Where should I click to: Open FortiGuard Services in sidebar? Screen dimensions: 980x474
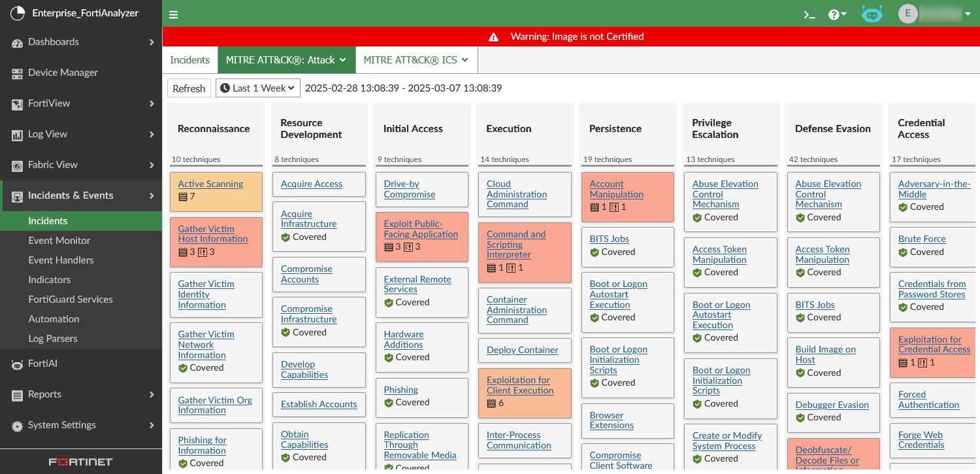pos(71,299)
